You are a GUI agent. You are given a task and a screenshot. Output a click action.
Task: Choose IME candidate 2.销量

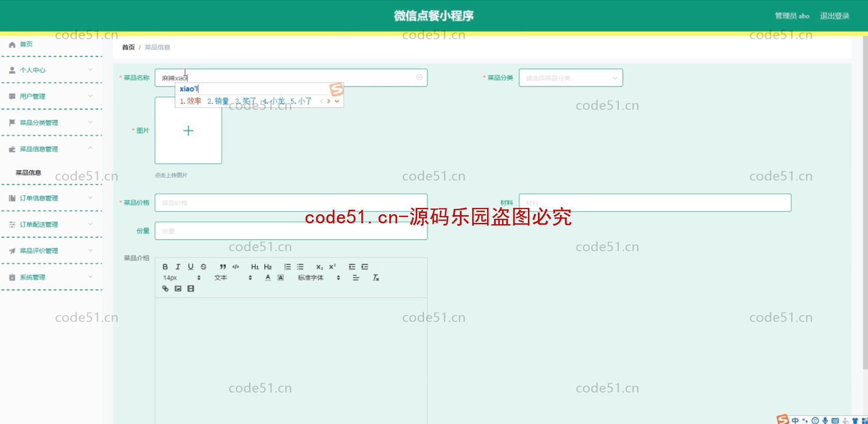218,101
